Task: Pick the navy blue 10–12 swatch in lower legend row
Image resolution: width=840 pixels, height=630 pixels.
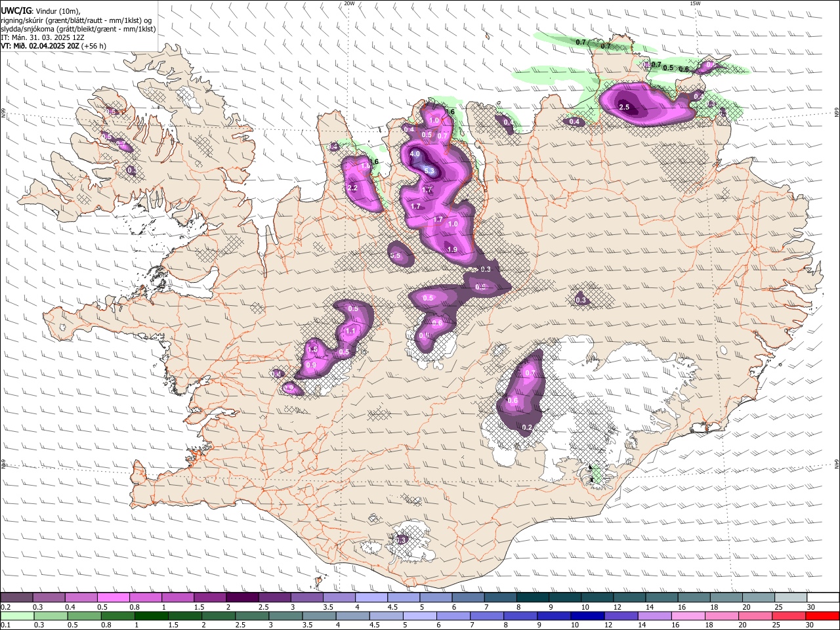Action: click(587, 616)
